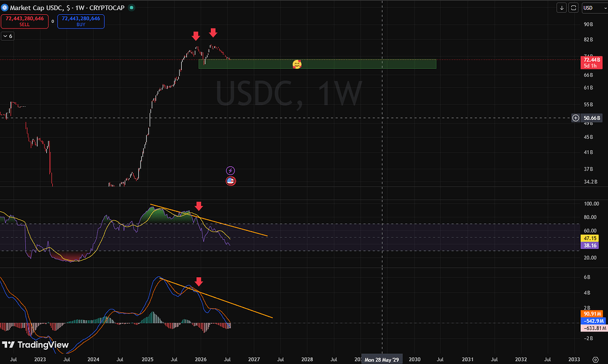Click the US flag economic event icon
Screen dimensions: 608x364
click(x=231, y=181)
